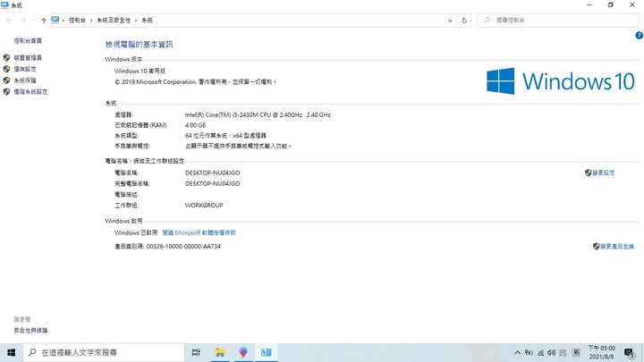Click the Up arrow to parent folder
The image size is (644, 362).
[x=44, y=21]
